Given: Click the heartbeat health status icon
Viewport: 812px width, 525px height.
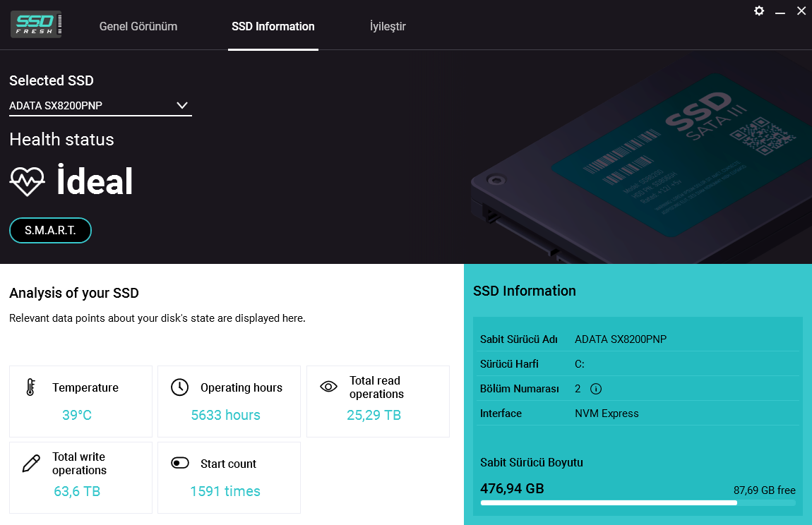Looking at the screenshot, I should click(x=27, y=182).
